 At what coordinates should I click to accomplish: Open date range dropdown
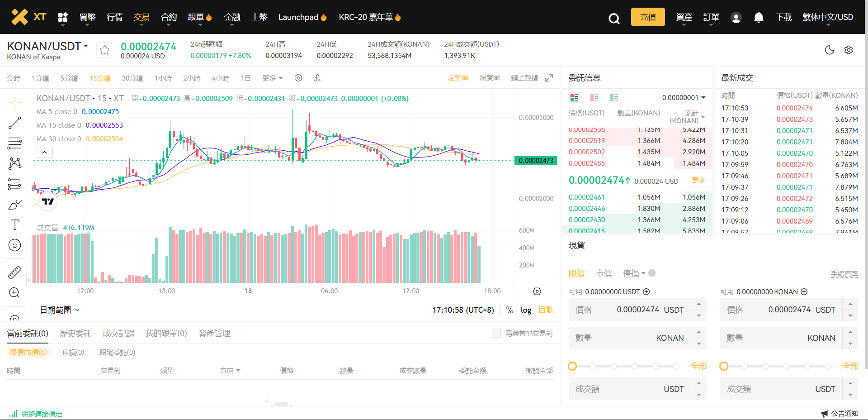[60, 310]
